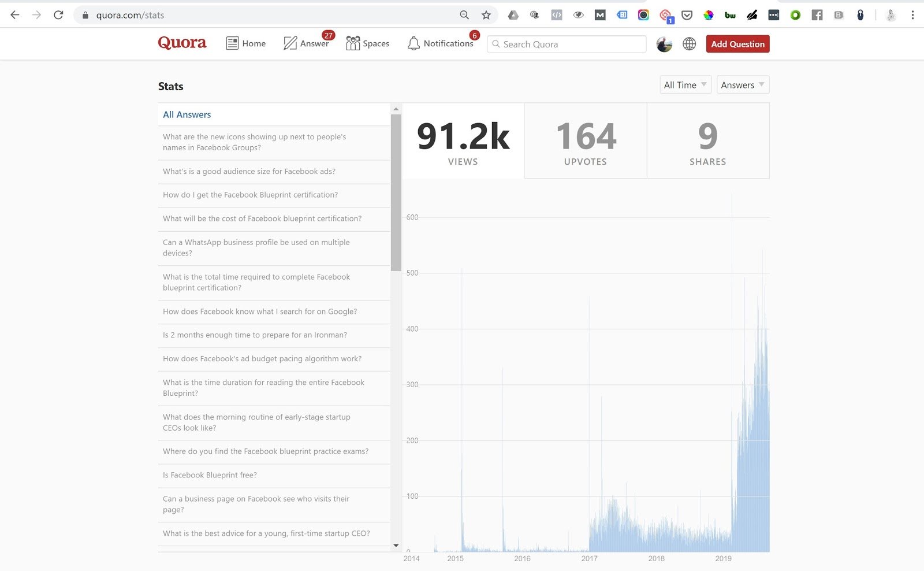Open 'Is Facebook Blueprint free?' question

[274, 476]
